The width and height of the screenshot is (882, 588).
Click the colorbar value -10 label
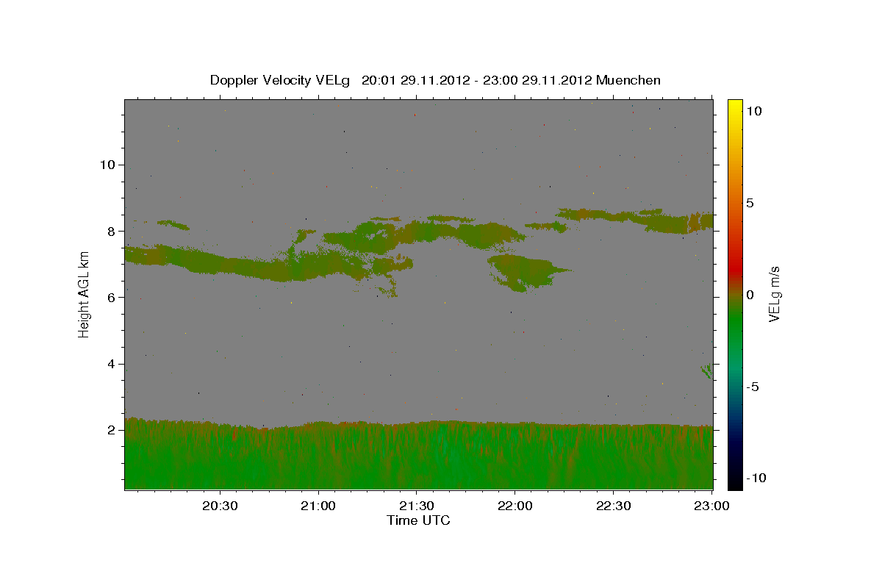click(x=755, y=478)
